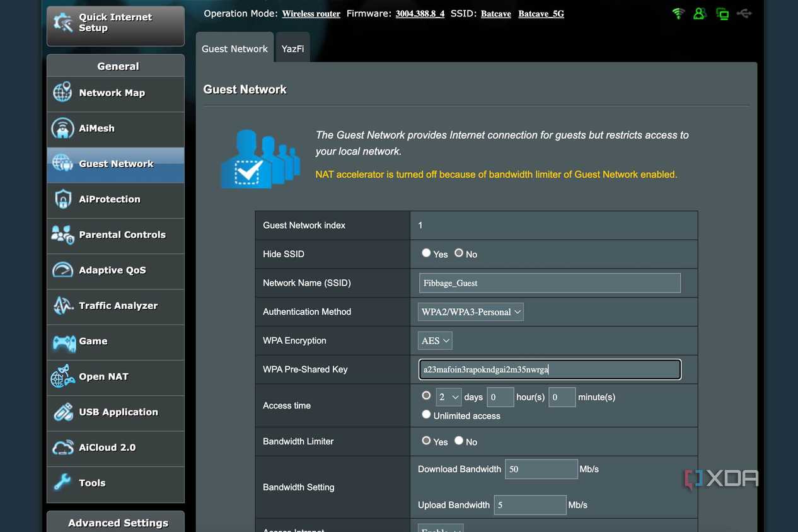Click the Parental Controls people icon

tap(62, 234)
